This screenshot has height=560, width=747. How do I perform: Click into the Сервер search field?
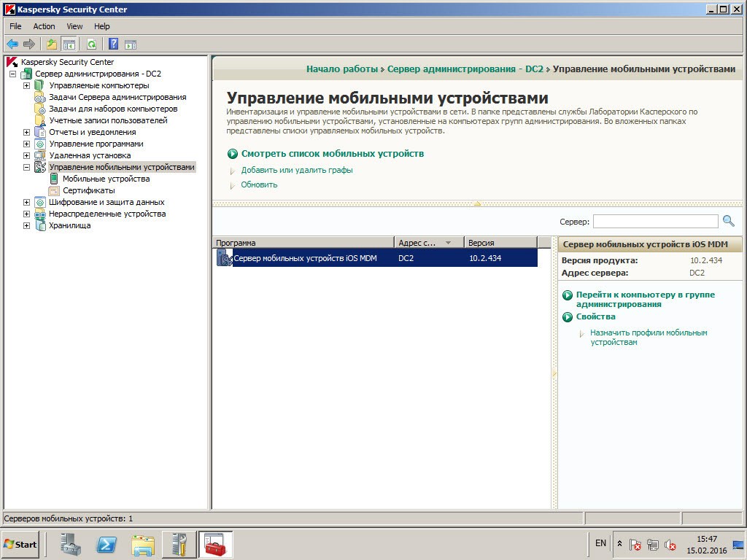click(x=656, y=222)
